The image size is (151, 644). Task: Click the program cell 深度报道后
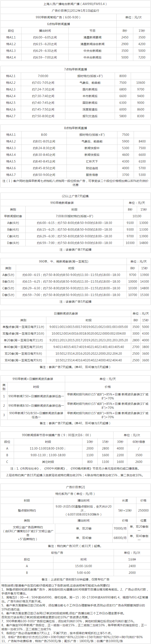point(90,109)
